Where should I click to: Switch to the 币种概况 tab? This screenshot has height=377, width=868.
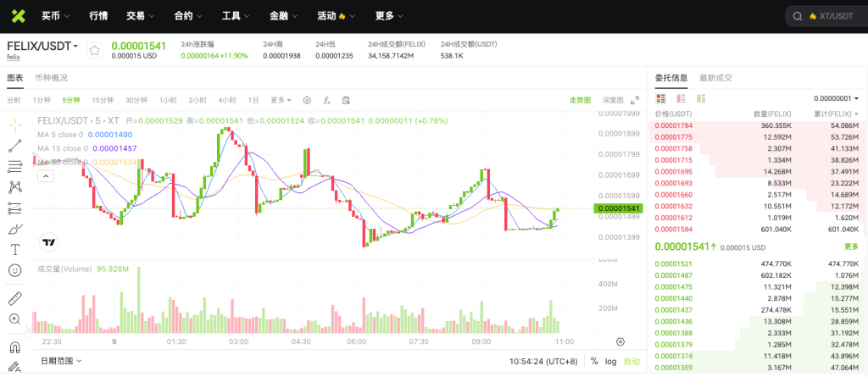pos(51,78)
